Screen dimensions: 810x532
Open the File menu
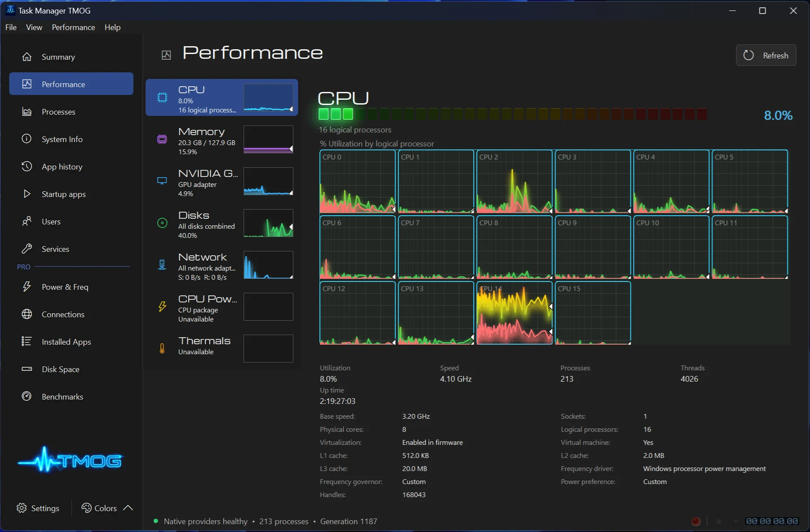pyautogui.click(x=11, y=27)
